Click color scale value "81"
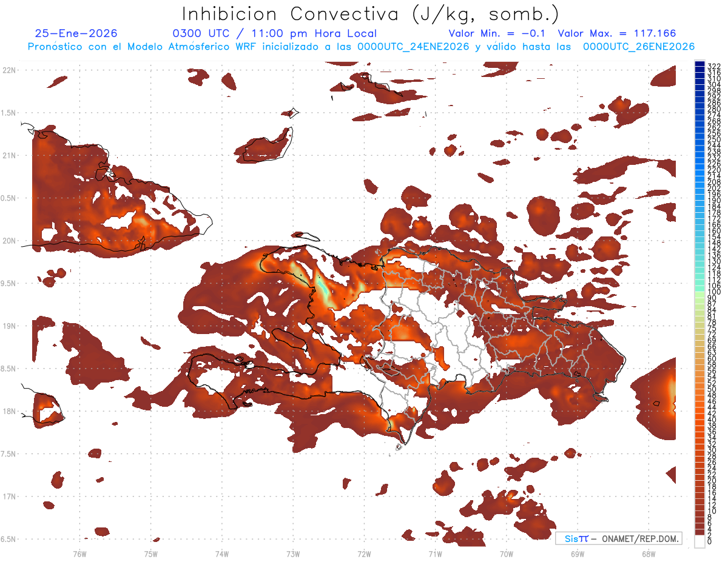The height and width of the screenshot is (562, 728). [712, 316]
